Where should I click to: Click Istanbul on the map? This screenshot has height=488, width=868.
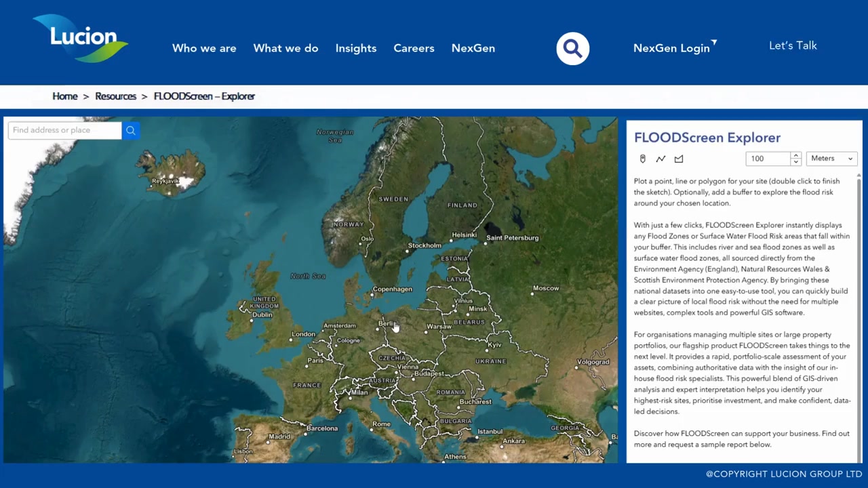pyautogui.click(x=490, y=432)
